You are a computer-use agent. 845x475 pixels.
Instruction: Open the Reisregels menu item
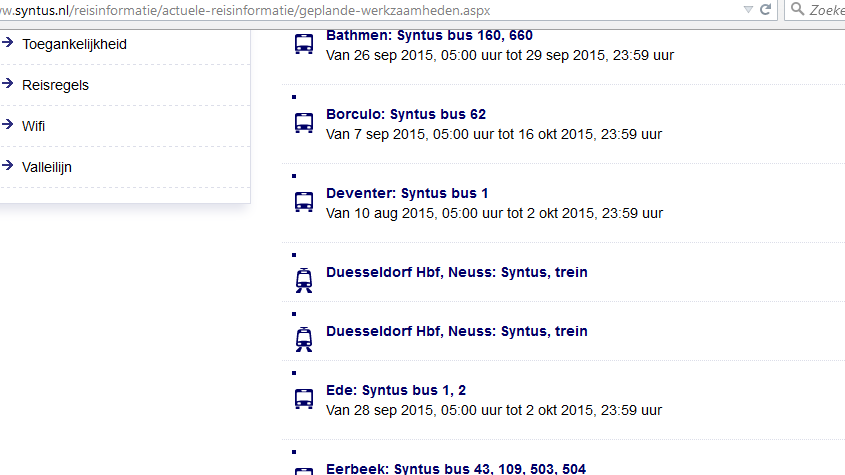(56, 85)
